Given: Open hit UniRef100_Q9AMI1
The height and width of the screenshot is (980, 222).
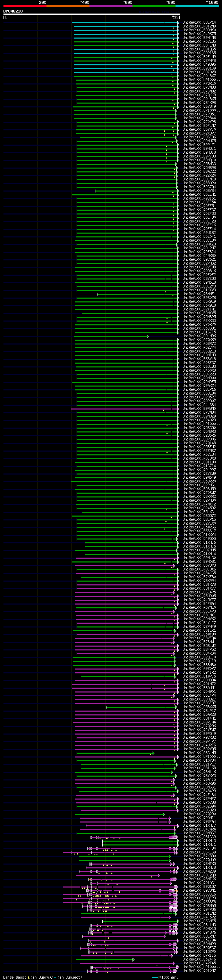Looking at the screenshot, I should (x=199, y=818).
